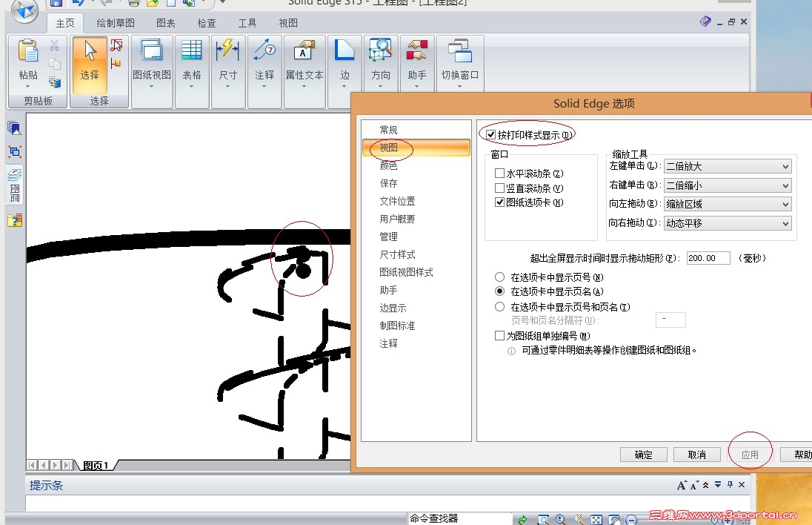The height and width of the screenshot is (525, 812).
Task: Click 取消 button in options dialog
Action: click(697, 455)
